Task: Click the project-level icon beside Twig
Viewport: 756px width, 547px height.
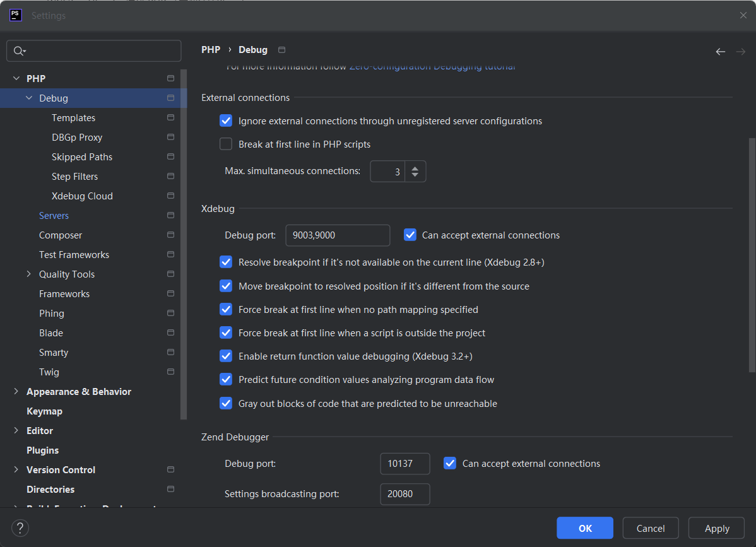Action: (x=170, y=372)
